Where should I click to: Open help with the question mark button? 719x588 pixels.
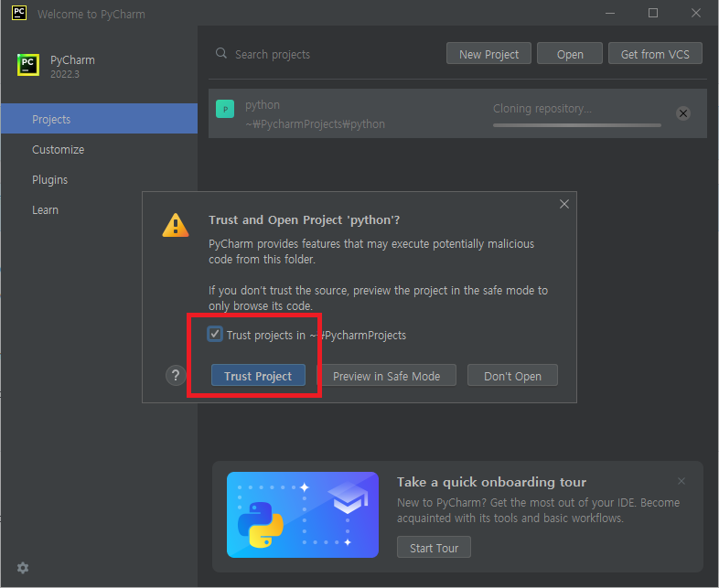(175, 375)
